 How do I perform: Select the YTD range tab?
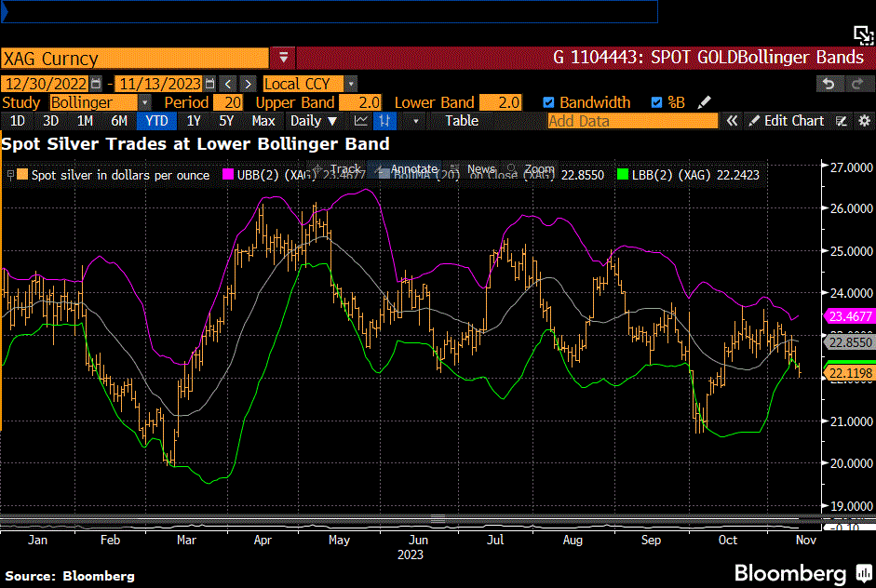click(156, 121)
